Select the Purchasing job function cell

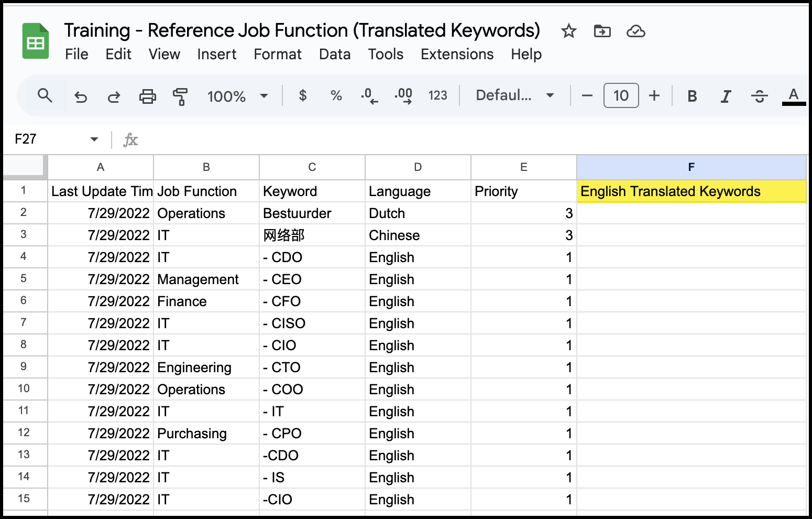[x=206, y=434]
